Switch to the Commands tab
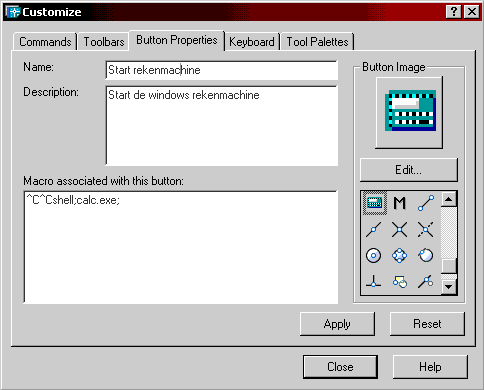The height and width of the screenshot is (390, 484). point(45,42)
